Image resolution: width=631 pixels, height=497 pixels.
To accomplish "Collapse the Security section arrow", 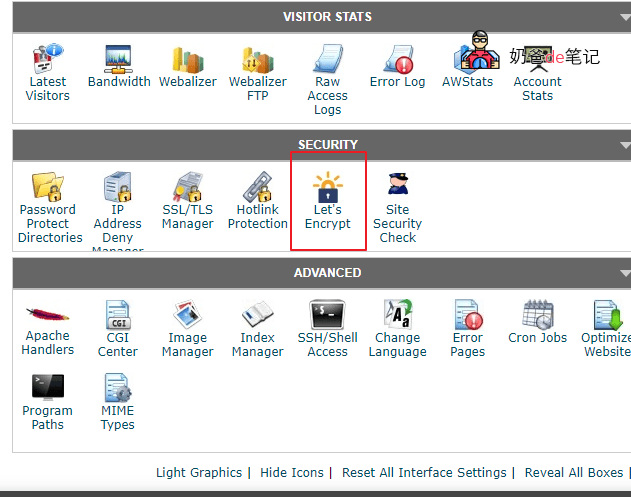I will [x=625, y=145].
